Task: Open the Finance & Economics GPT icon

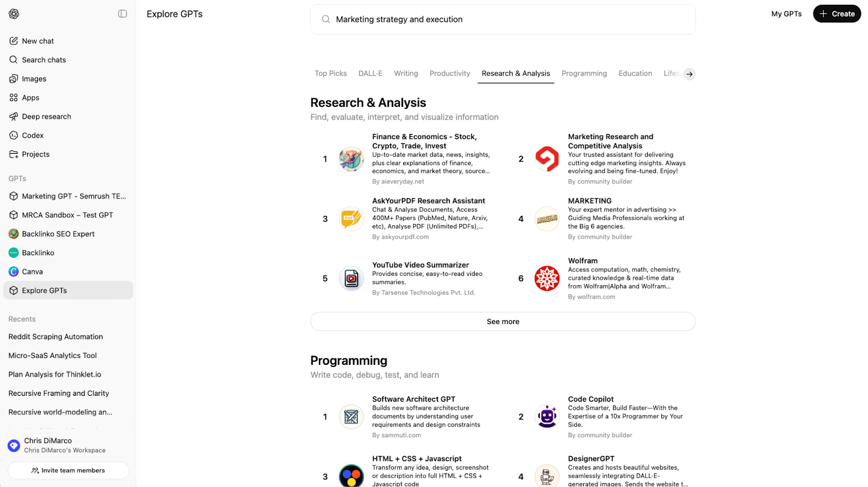Action: click(x=352, y=159)
